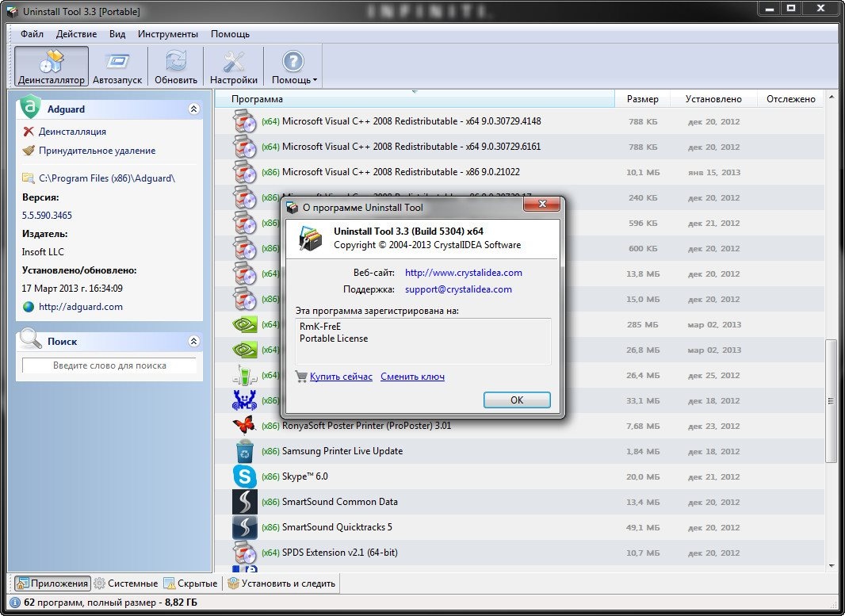
Task: Open the Действие menu
Action: point(77,34)
